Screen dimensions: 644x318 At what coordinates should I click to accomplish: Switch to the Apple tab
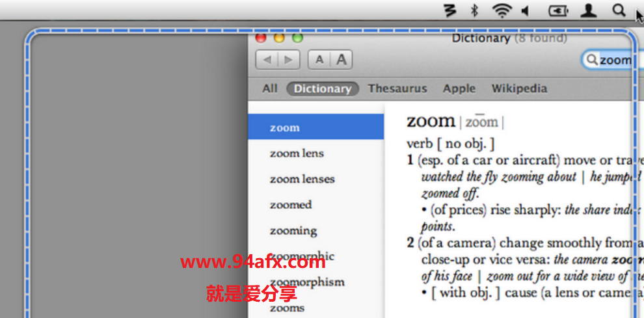tap(459, 88)
